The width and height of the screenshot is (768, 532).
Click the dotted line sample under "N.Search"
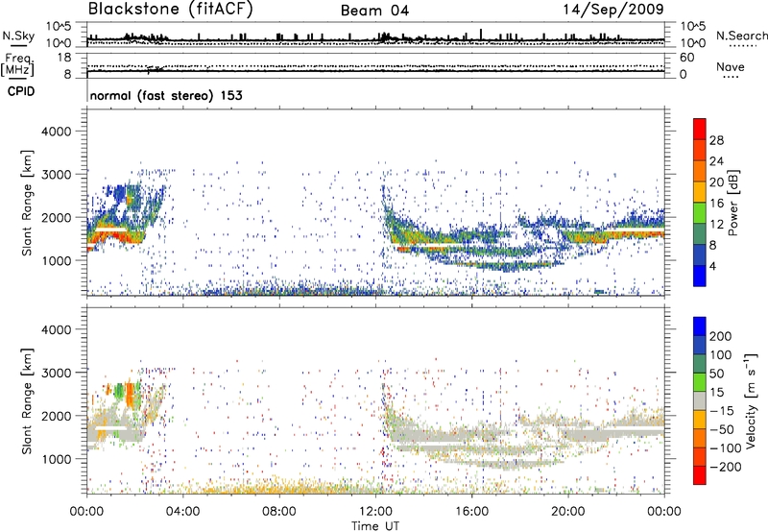coord(742,45)
